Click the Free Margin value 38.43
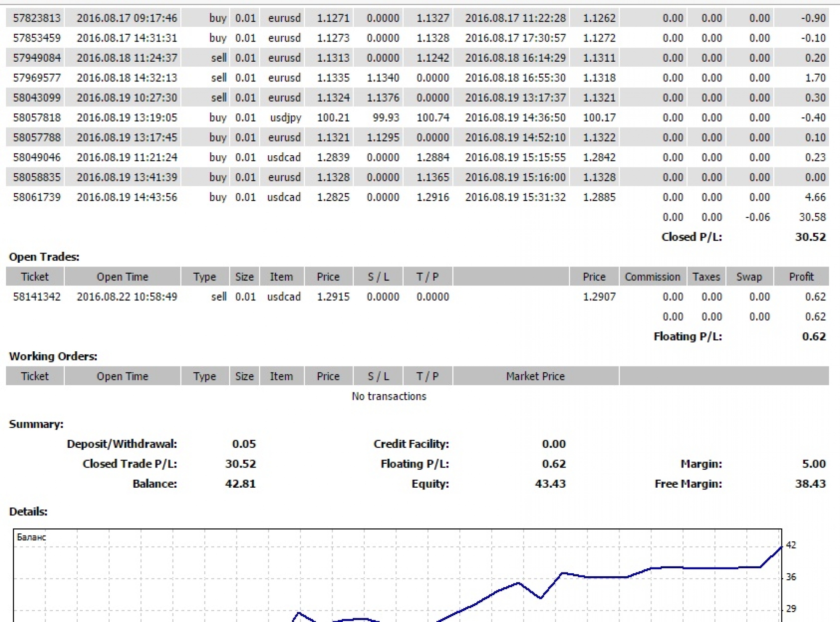This screenshot has height=622, width=840. (x=810, y=484)
